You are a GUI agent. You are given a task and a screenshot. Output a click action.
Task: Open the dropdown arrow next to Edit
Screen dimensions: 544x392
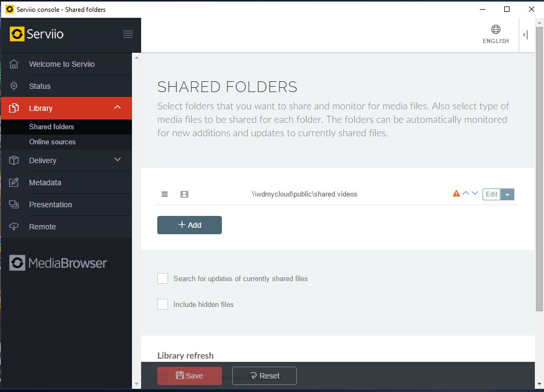[507, 194]
